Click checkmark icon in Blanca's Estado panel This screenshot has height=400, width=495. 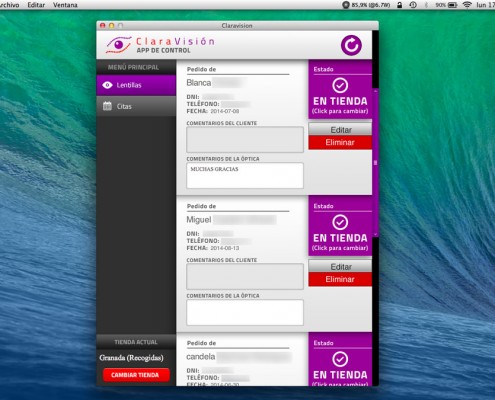340,85
